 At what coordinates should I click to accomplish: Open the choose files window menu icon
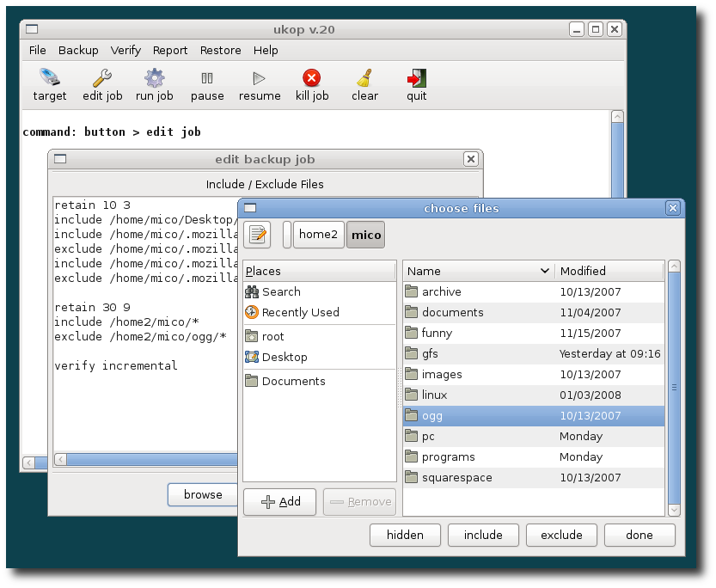click(x=250, y=208)
